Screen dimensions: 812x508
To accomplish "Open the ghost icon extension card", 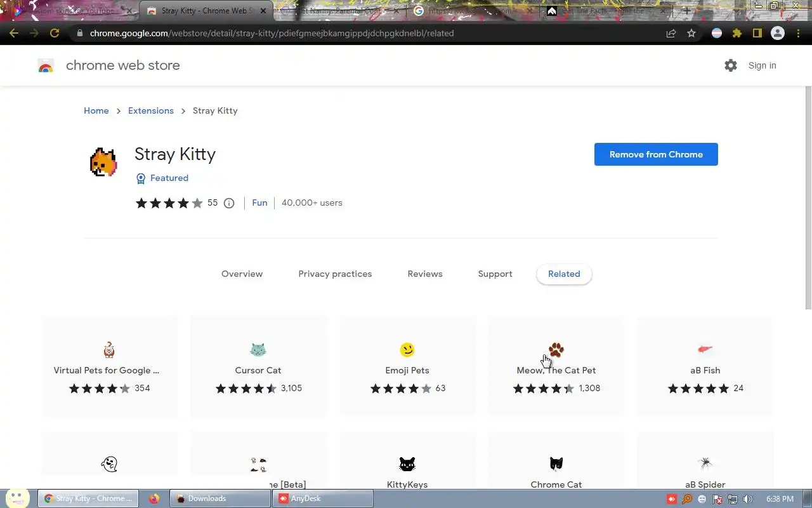I will pyautogui.click(x=109, y=464).
